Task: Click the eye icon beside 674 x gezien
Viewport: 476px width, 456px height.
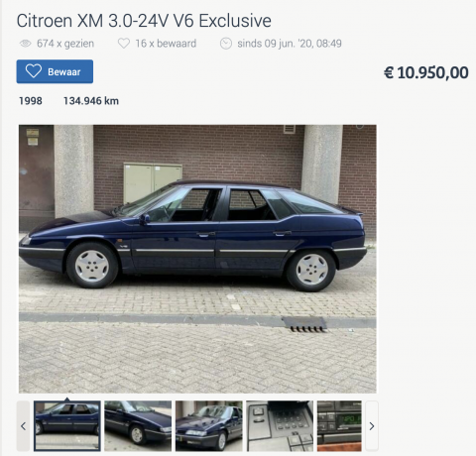Action: click(x=26, y=44)
